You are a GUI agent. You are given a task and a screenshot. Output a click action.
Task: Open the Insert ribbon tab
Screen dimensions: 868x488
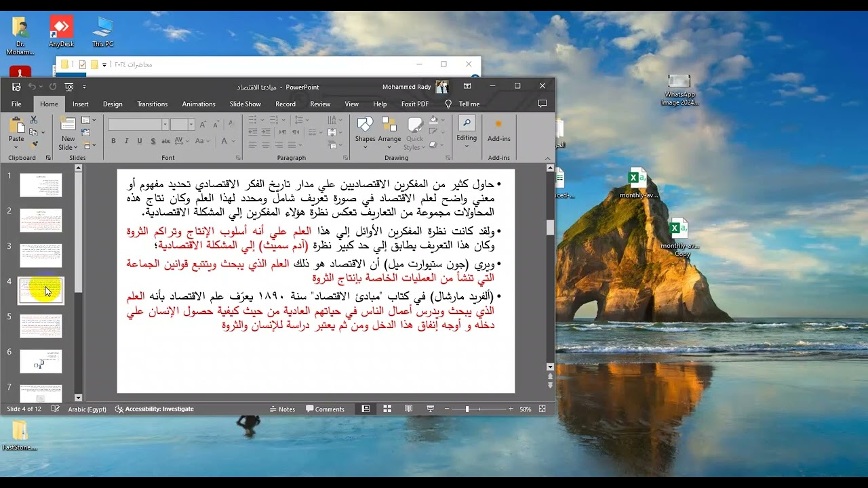pos(81,104)
